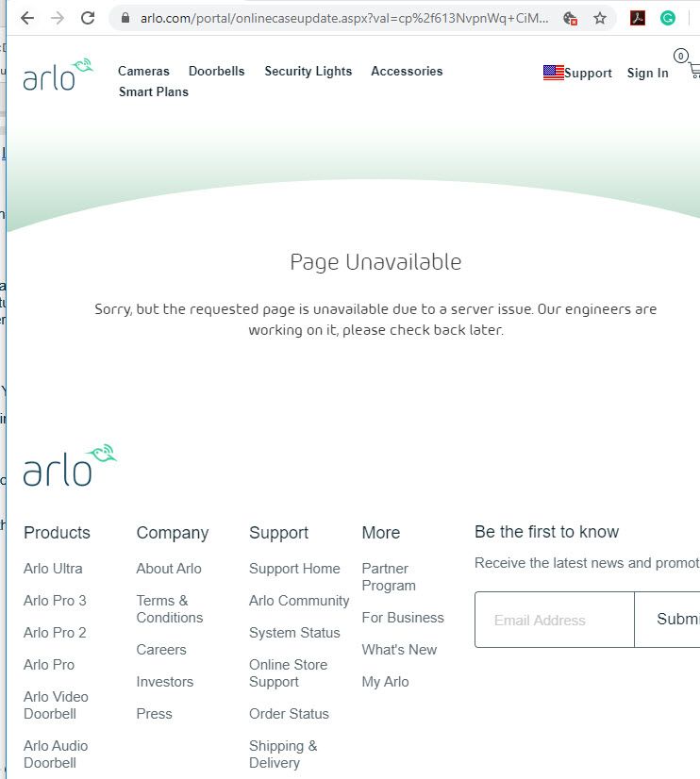Viewport: 700px width, 779px height.
Task: Click the US flag region selector
Action: [554, 73]
